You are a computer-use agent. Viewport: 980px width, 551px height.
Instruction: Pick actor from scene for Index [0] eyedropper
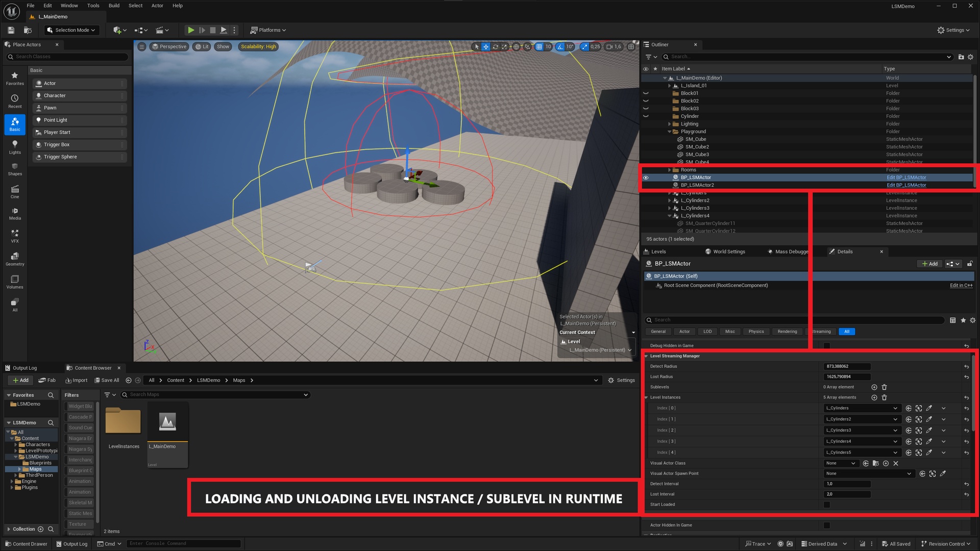[929, 408]
